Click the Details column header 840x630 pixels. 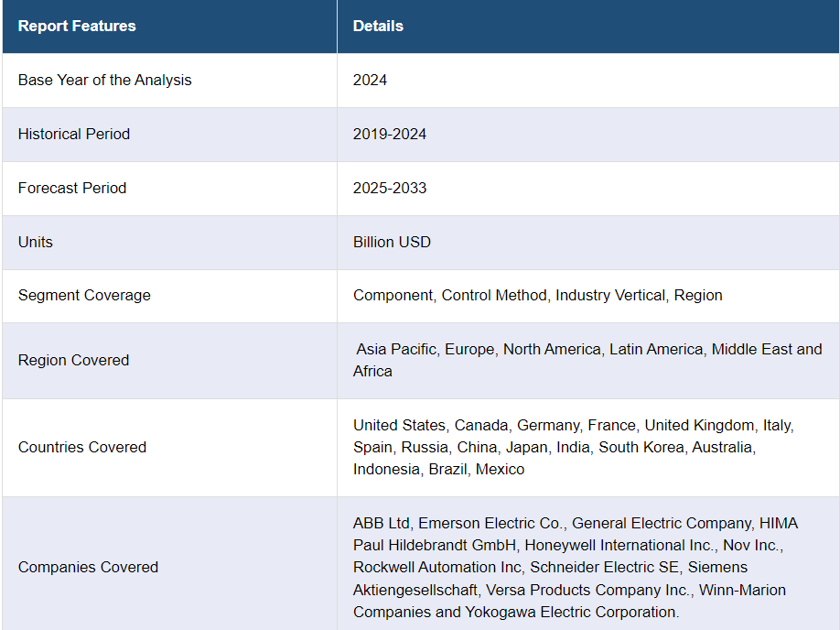[x=378, y=27]
